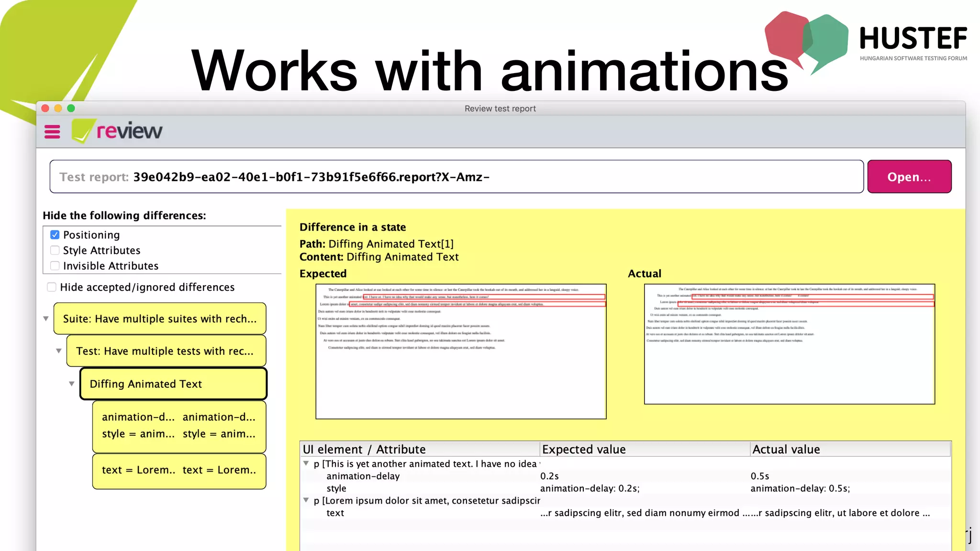
Task: Click actual 'animation-delay: 0.5s;' cell
Action: (x=800, y=488)
